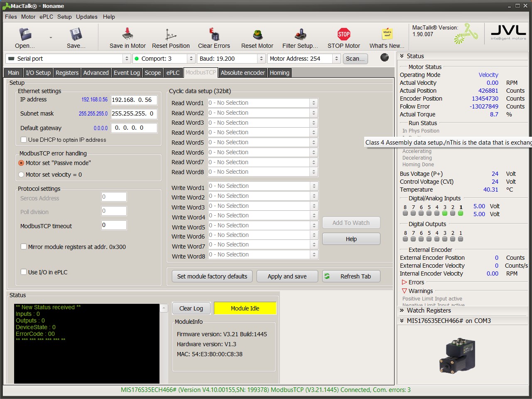Click the IP address input field
This screenshot has height=399, width=532.
click(134, 100)
